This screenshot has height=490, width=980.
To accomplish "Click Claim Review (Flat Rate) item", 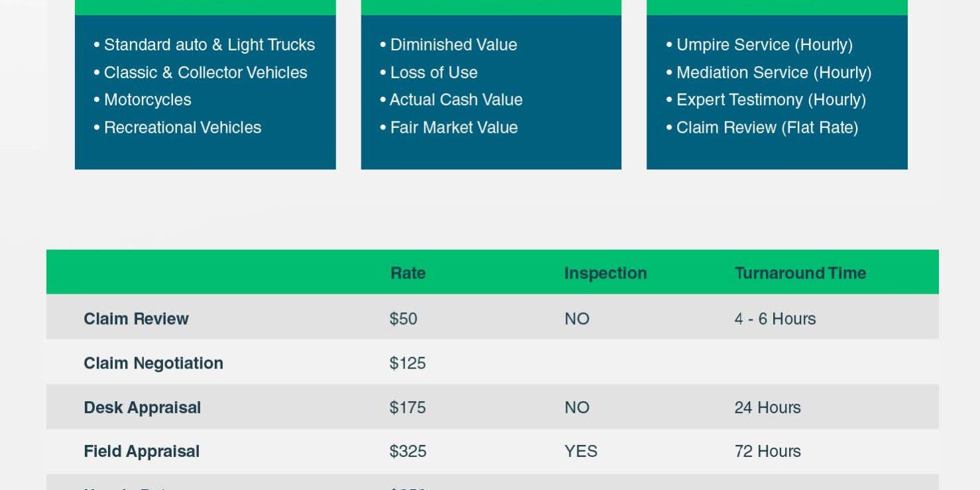I will coord(766,127).
